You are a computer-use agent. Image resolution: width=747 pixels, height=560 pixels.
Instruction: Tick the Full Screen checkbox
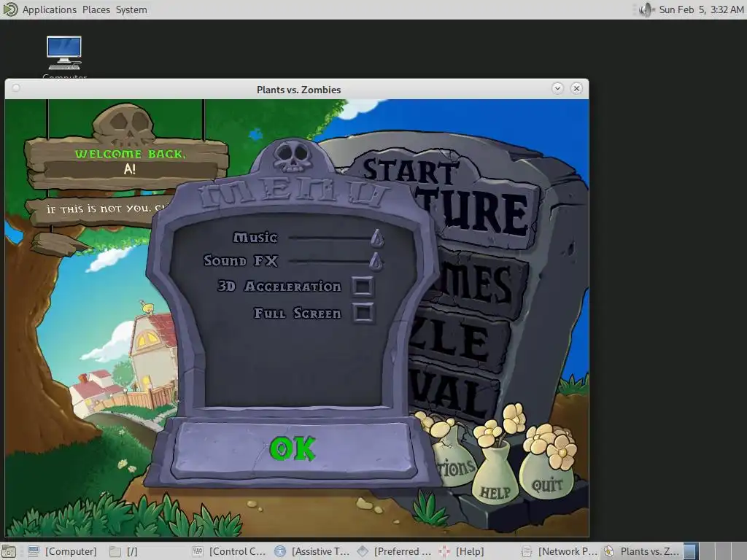363,313
